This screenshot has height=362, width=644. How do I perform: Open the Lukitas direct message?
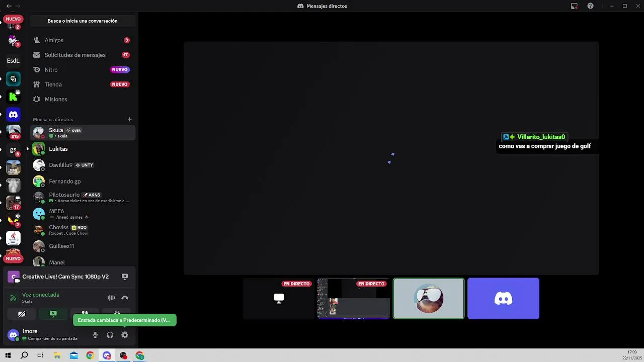[83, 149]
